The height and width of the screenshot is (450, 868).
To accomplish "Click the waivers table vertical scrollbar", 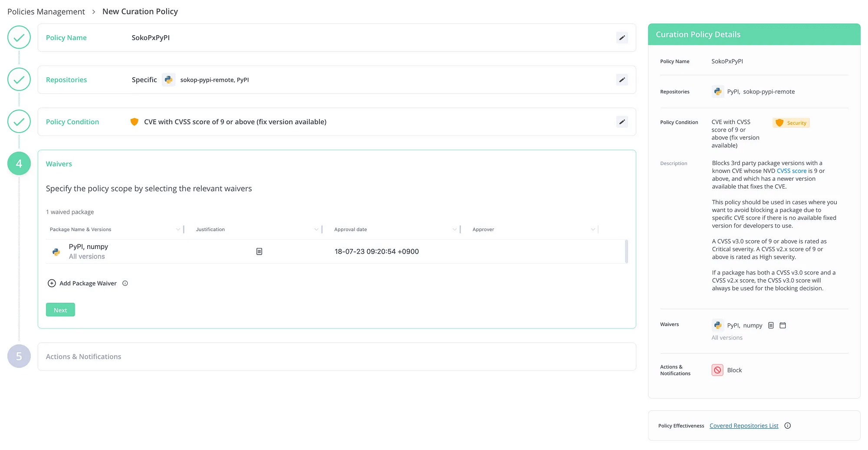I will click(x=626, y=251).
